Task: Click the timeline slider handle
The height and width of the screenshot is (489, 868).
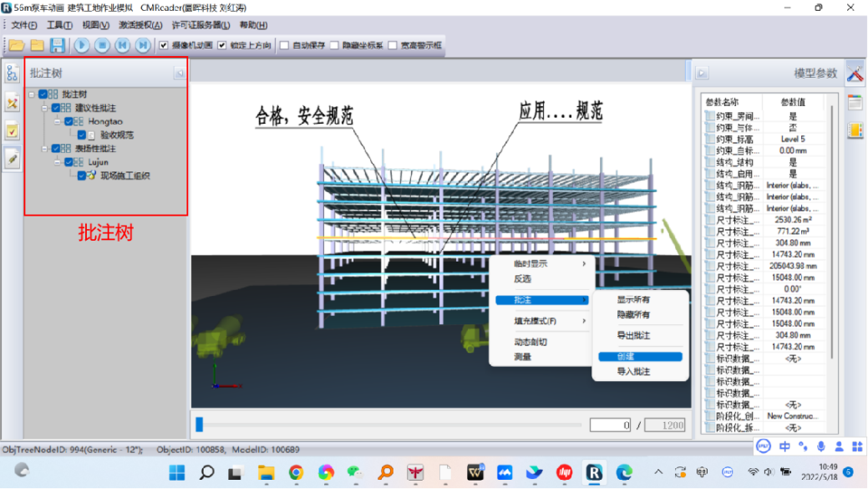Action: 199,425
